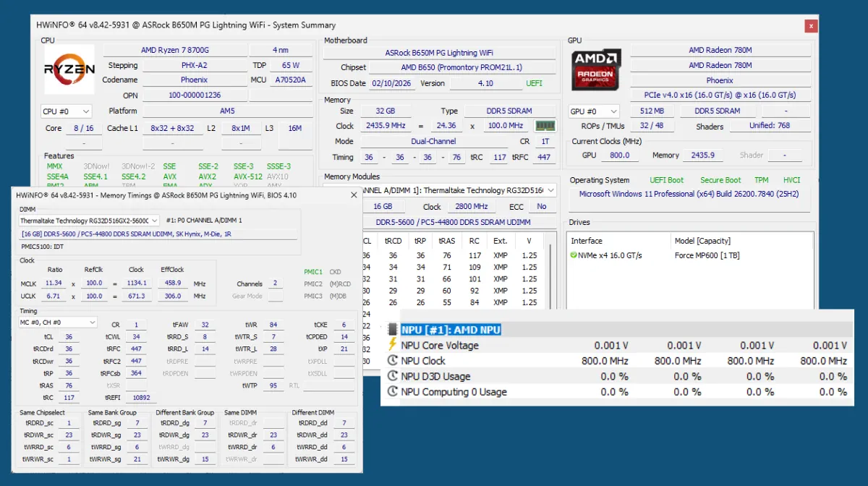Click the Platform AM5 field
The image size is (868, 486).
[227, 111]
